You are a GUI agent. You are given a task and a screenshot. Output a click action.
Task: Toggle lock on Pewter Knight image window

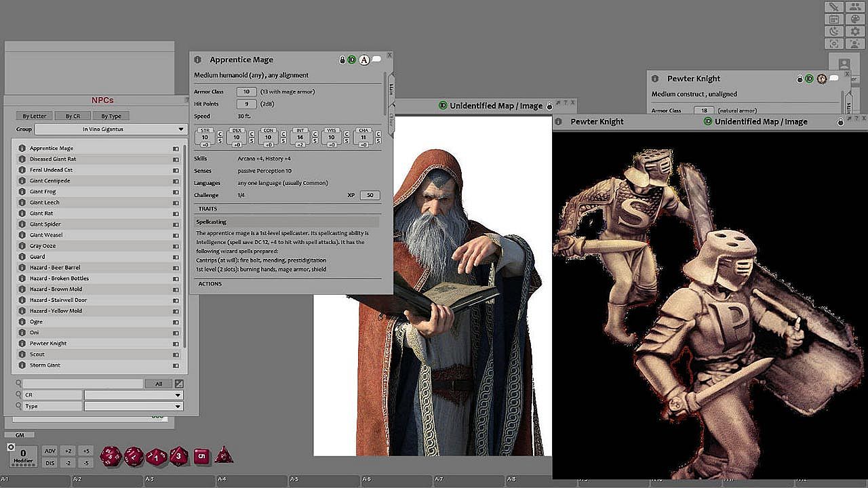[841, 122]
